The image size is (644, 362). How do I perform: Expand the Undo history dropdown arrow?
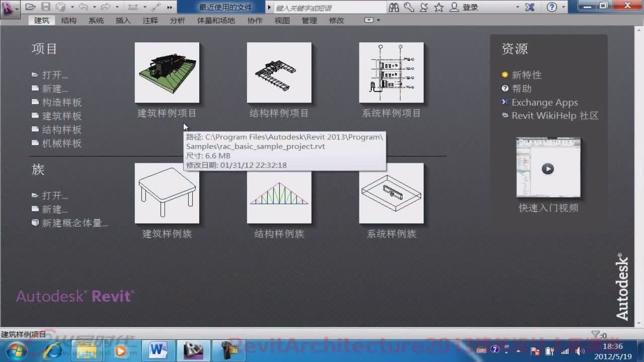coord(94,7)
